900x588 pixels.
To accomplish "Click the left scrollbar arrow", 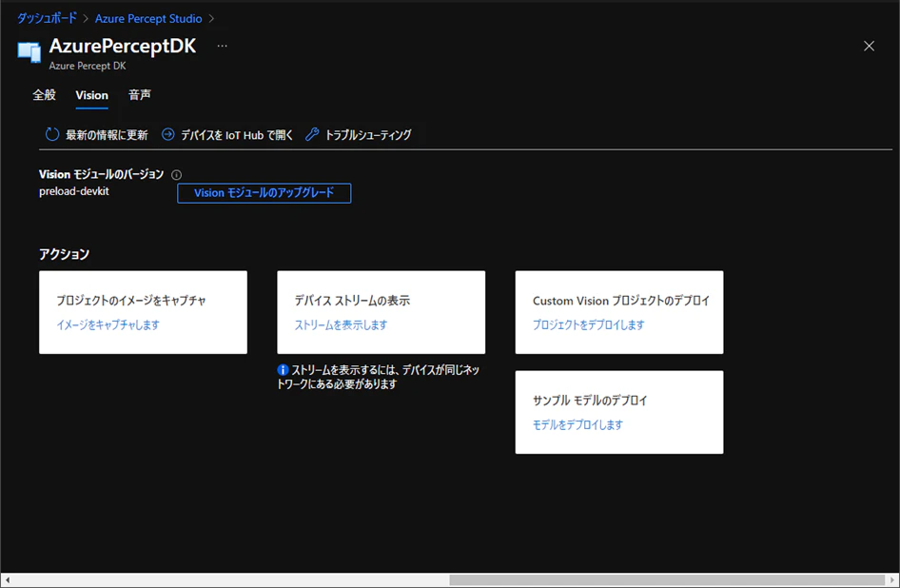I will [7, 580].
